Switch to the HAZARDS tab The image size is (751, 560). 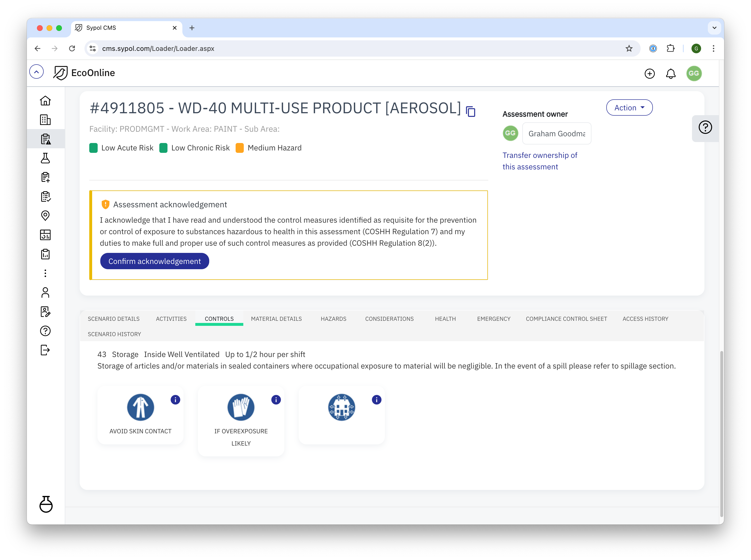point(334,318)
